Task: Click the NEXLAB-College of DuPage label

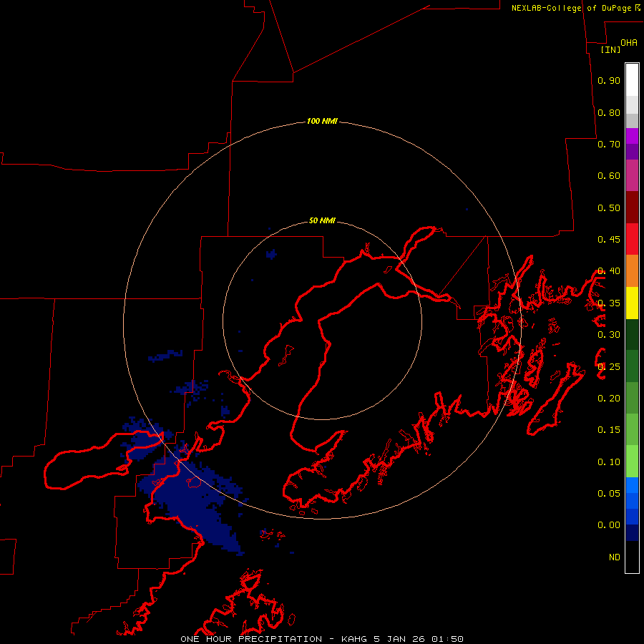Action: pyautogui.click(x=576, y=8)
